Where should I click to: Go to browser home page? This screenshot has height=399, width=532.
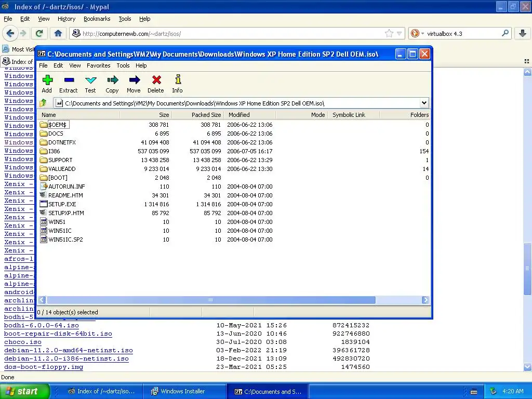tap(58, 33)
